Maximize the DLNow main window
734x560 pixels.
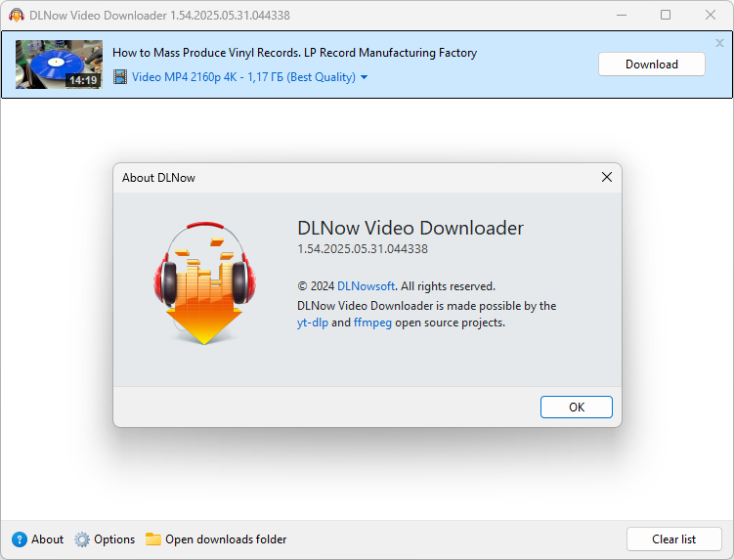[666, 15]
